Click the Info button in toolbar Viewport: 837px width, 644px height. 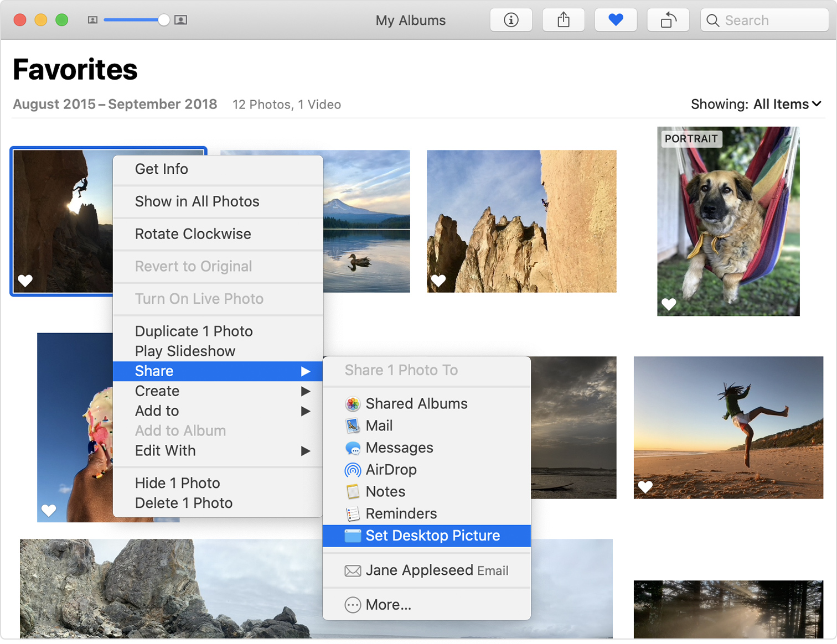511,20
